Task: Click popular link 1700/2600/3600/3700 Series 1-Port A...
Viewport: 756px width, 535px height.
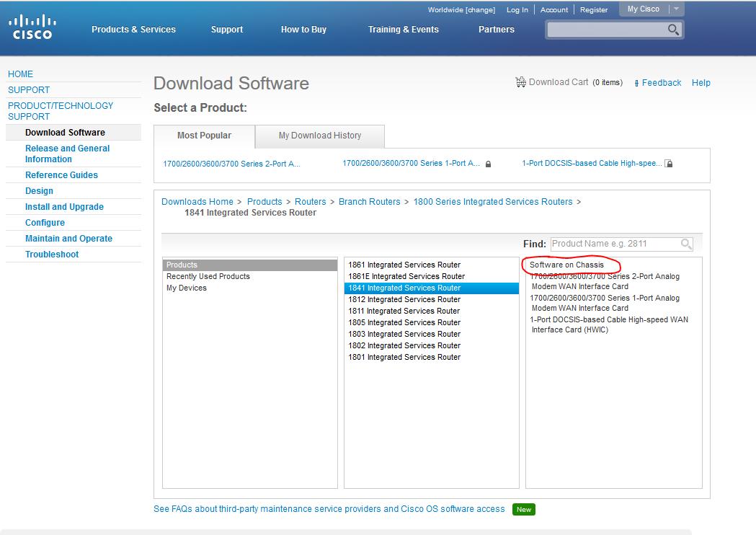Action: pos(411,164)
